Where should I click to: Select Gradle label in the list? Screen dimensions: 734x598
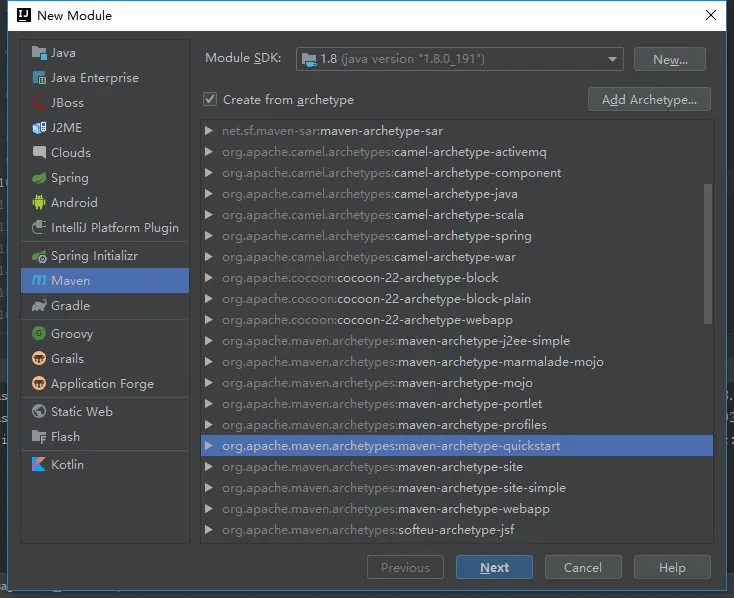70,306
